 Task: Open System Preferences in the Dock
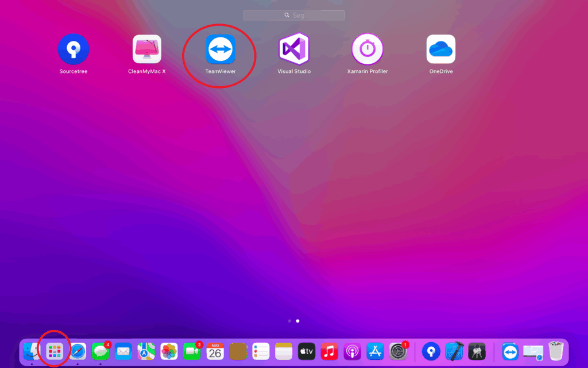398,351
